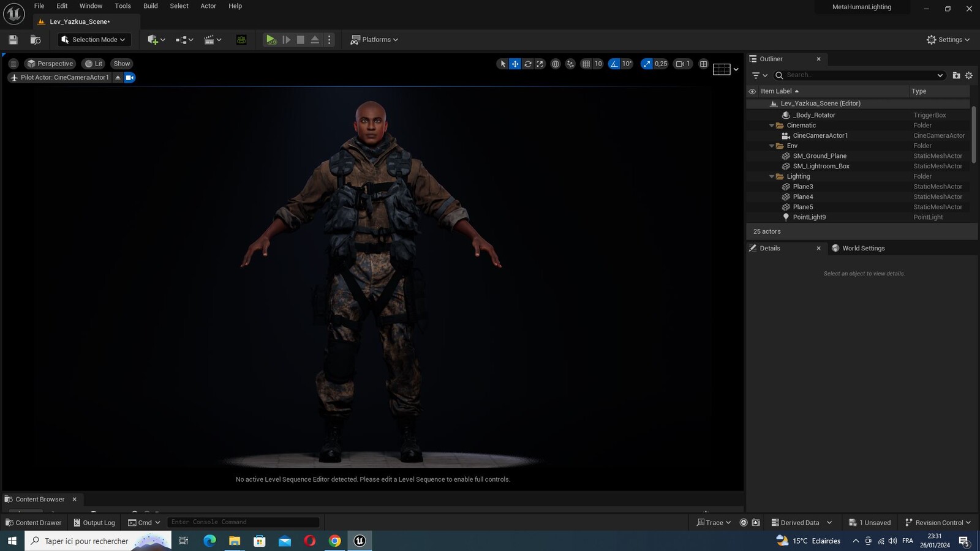Adjust camera speed setting 1
980x551 pixels.
[683, 64]
